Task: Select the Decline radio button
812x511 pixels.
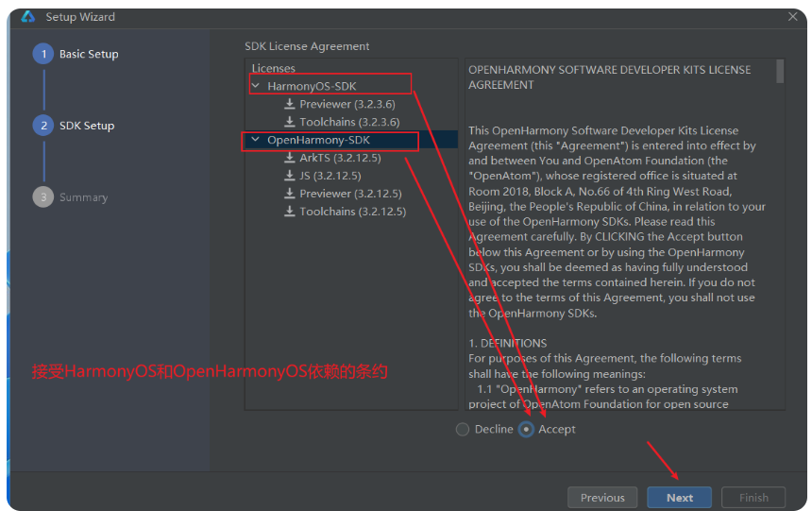Action: (x=463, y=429)
